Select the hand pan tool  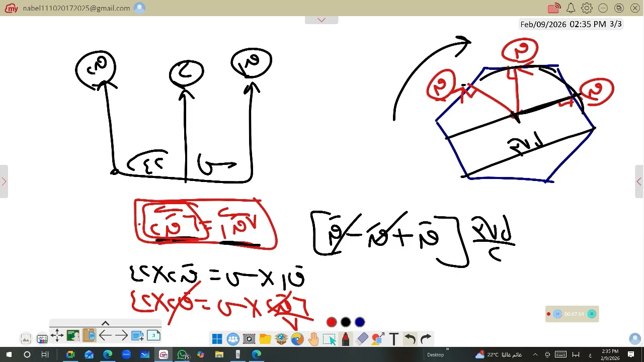(x=313, y=339)
